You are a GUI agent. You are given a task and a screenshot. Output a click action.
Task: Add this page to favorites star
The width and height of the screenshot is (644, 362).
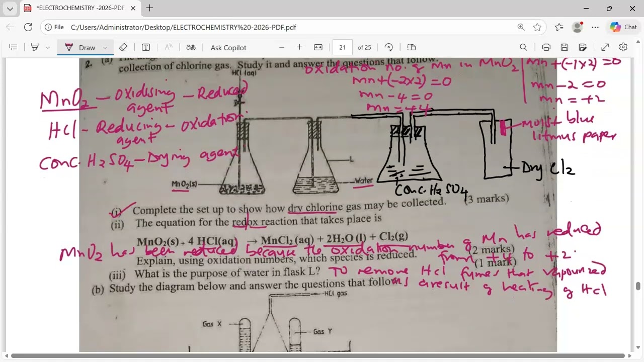pyautogui.click(x=537, y=27)
